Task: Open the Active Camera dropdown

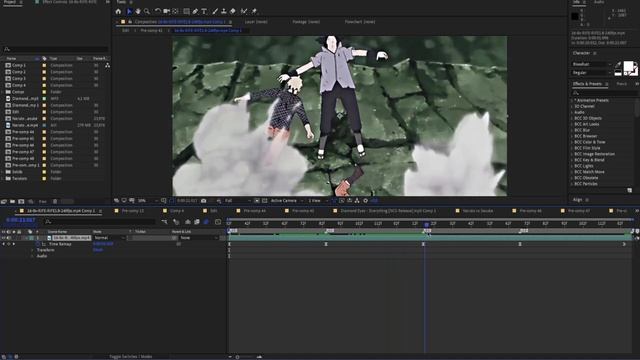Action: (x=287, y=200)
